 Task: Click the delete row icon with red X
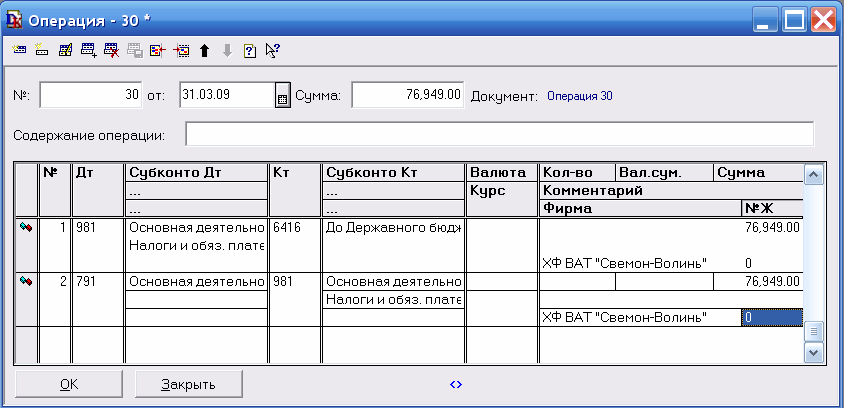point(111,49)
